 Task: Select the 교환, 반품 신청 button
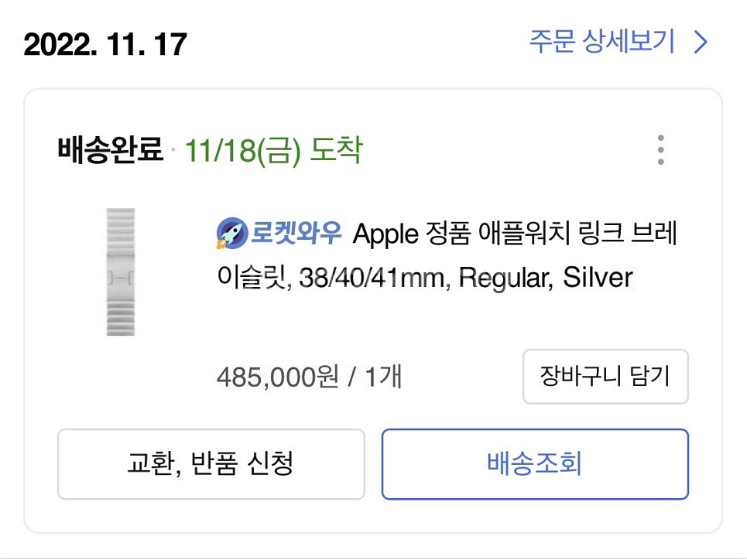(211, 464)
